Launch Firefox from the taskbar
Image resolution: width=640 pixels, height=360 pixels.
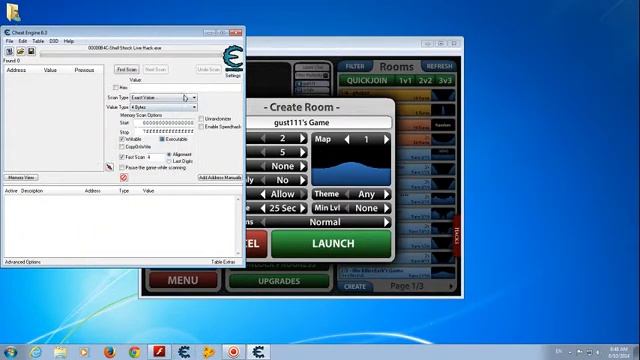[x=109, y=352]
